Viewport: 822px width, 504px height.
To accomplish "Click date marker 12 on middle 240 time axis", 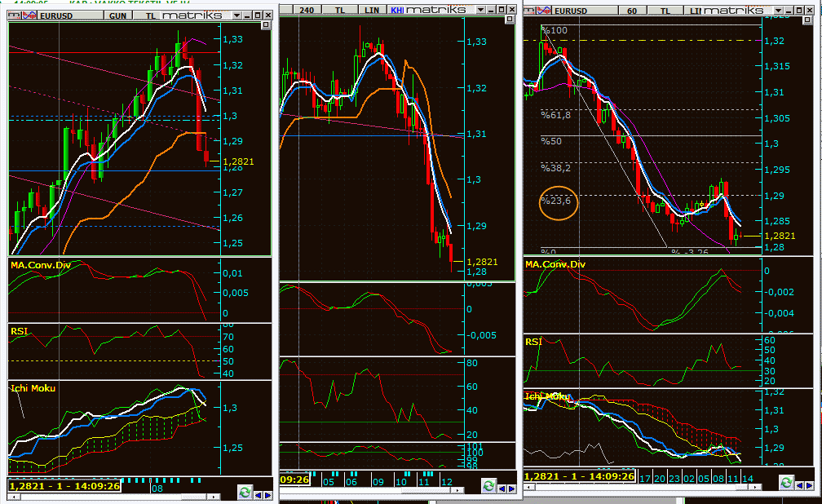I will tap(447, 482).
